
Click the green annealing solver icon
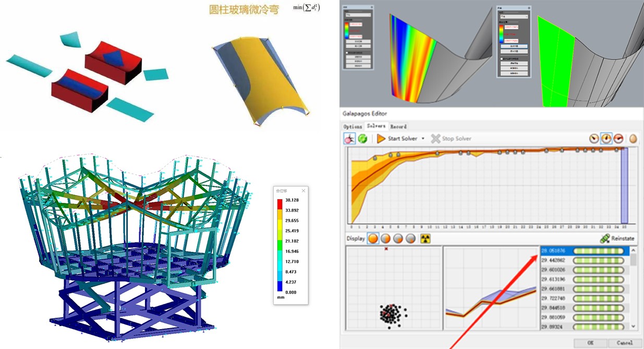pyautogui.click(x=362, y=139)
